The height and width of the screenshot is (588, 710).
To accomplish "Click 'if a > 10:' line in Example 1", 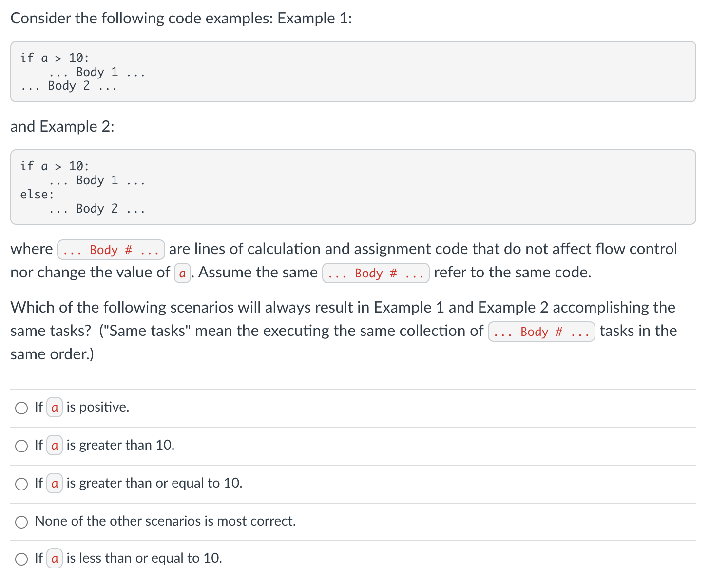I will 55,58.
